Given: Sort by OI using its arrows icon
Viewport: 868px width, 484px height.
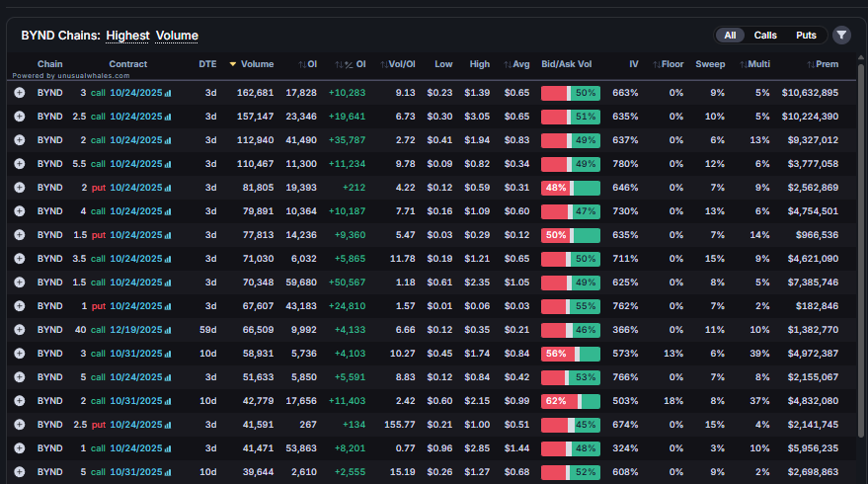Looking at the screenshot, I should (302, 64).
